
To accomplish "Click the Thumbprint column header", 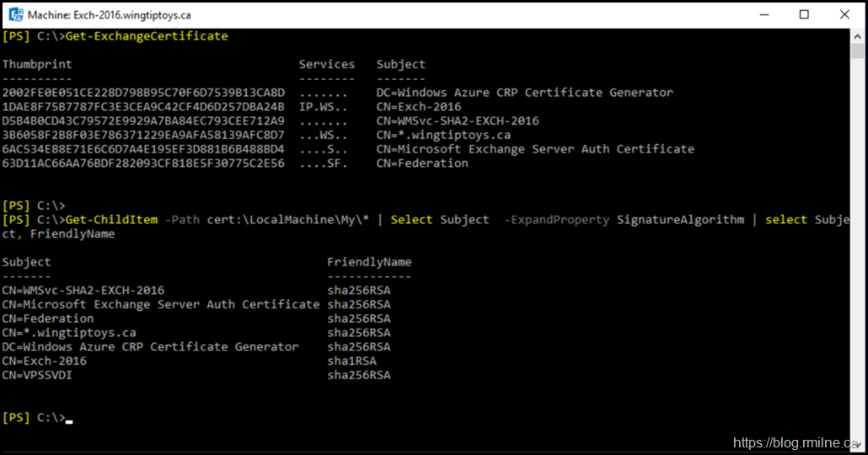I will tap(37, 64).
